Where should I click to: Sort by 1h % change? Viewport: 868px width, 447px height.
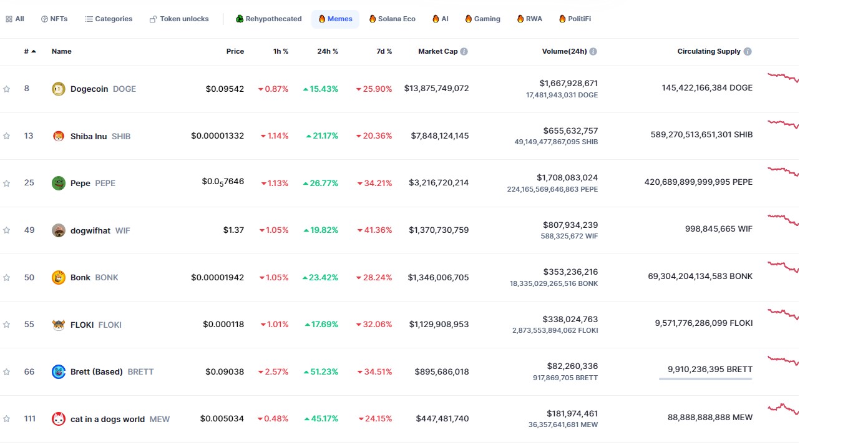pyautogui.click(x=281, y=52)
